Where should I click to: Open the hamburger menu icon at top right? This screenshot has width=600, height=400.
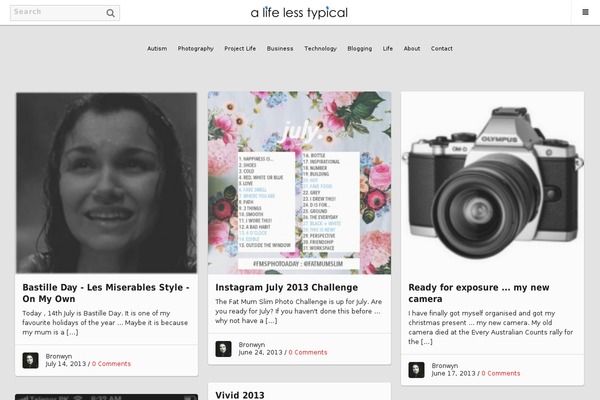[x=585, y=12]
